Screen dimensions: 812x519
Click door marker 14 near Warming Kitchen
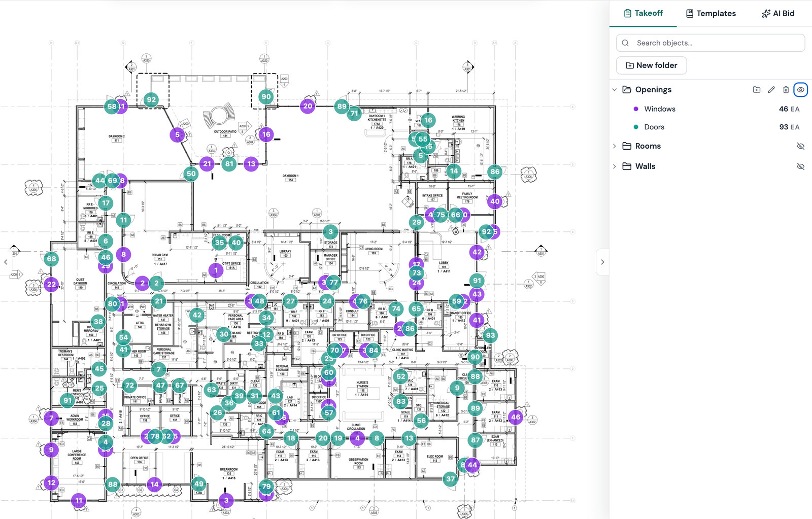coord(454,171)
